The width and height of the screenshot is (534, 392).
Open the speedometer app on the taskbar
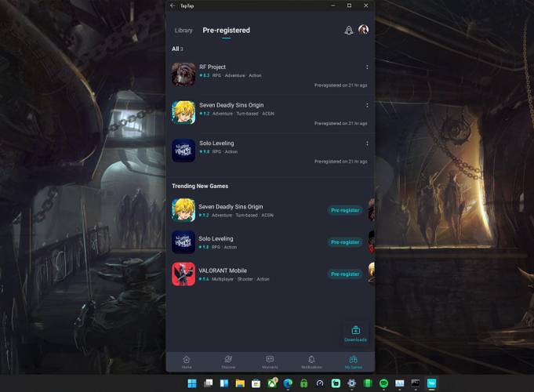click(x=320, y=383)
